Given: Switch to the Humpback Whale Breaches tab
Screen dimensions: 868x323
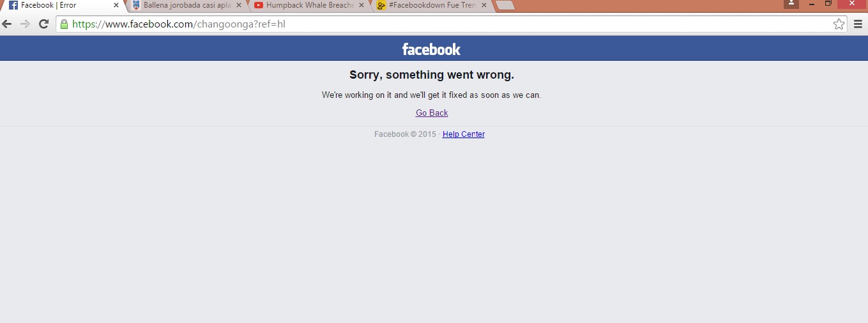Looking at the screenshot, I should click(x=303, y=5).
